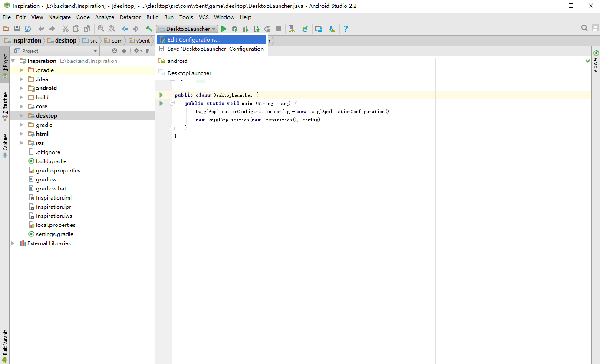Click the Replace toolbar icon
The width and height of the screenshot is (600, 364).
(112, 29)
